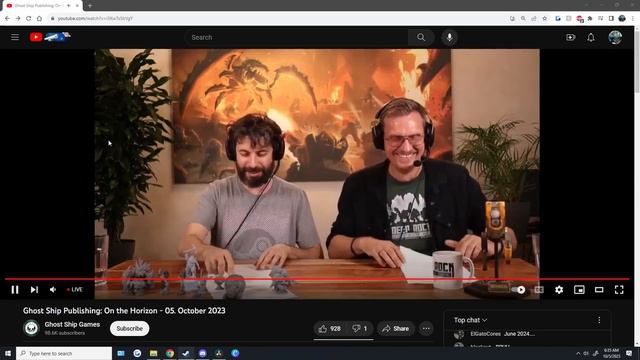The height and width of the screenshot is (360, 640).
Task: Open Discord from the taskbar
Action: (x=202, y=353)
